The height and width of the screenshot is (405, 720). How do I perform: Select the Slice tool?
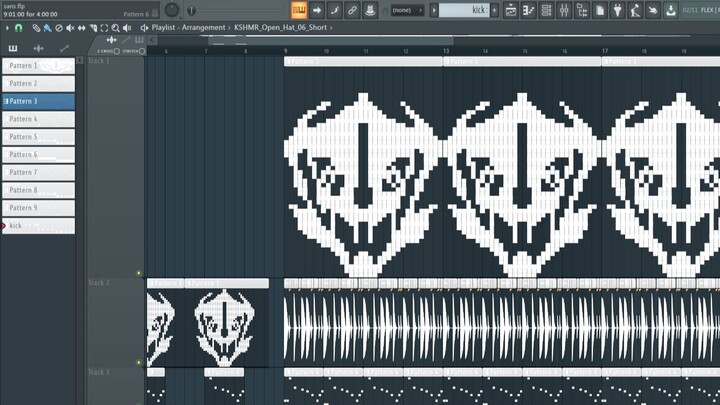[x=93, y=28]
